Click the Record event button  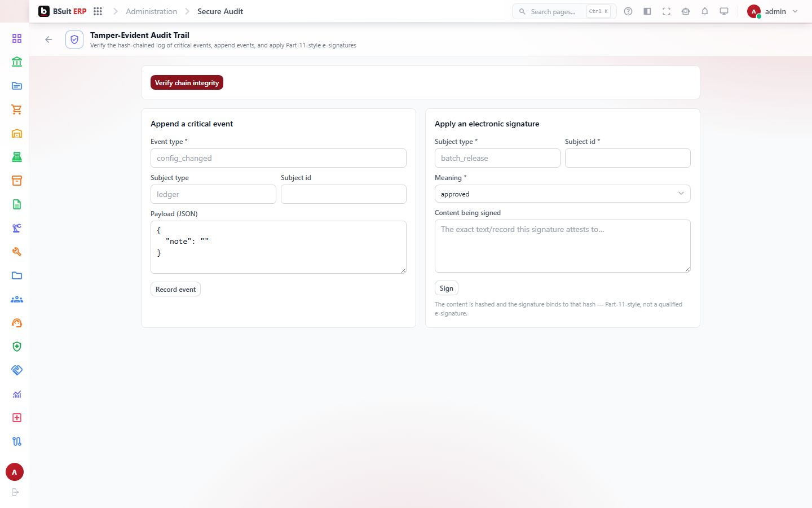point(175,289)
